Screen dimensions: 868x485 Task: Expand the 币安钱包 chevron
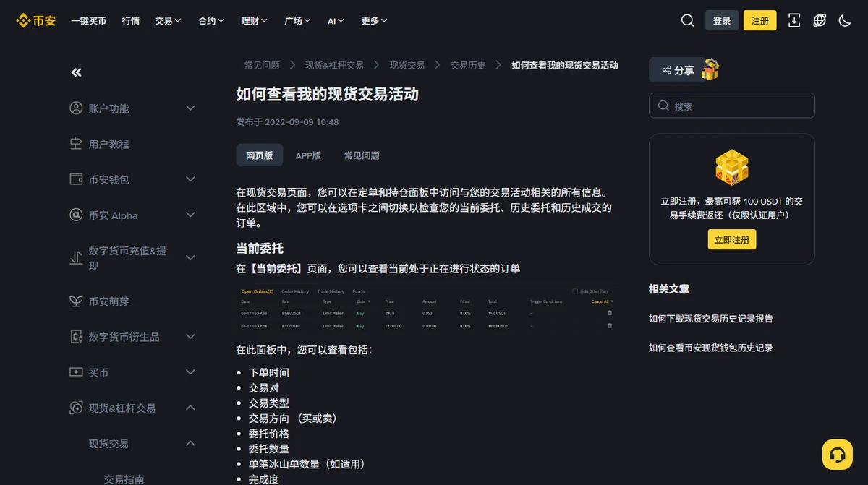click(x=190, y=179)
